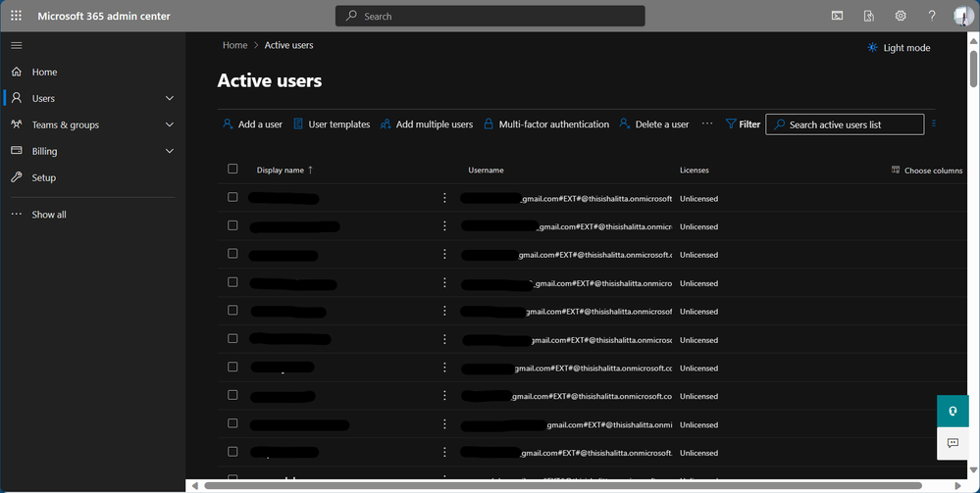The width and height of the screenshot is (980, 493).
Task: Tick the fourth user row checkbox
Action: [232, 282]
